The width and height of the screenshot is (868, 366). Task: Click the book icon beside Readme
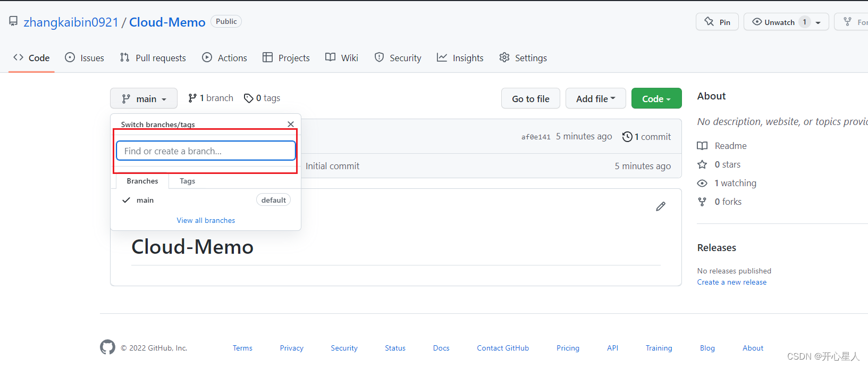[702, 146]
